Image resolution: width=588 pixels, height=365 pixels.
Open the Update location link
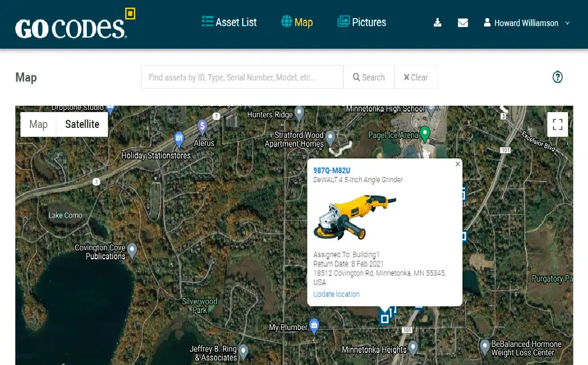point(337,294)
